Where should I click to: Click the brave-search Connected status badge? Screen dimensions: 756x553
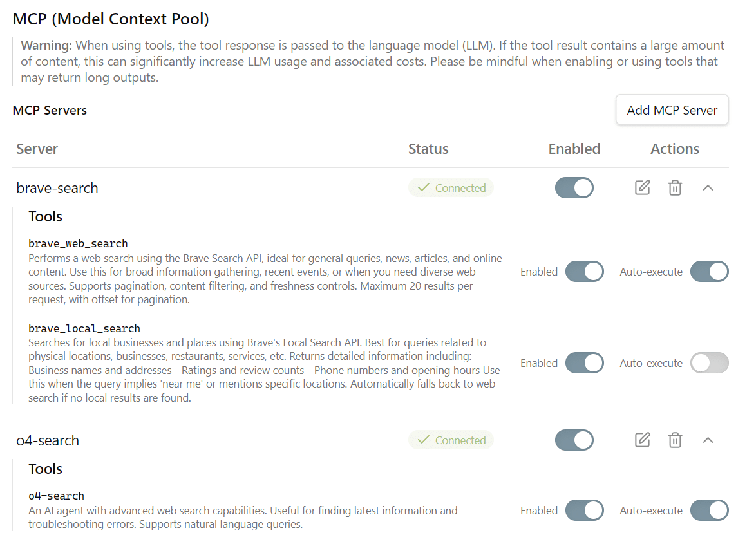[451, 188]
